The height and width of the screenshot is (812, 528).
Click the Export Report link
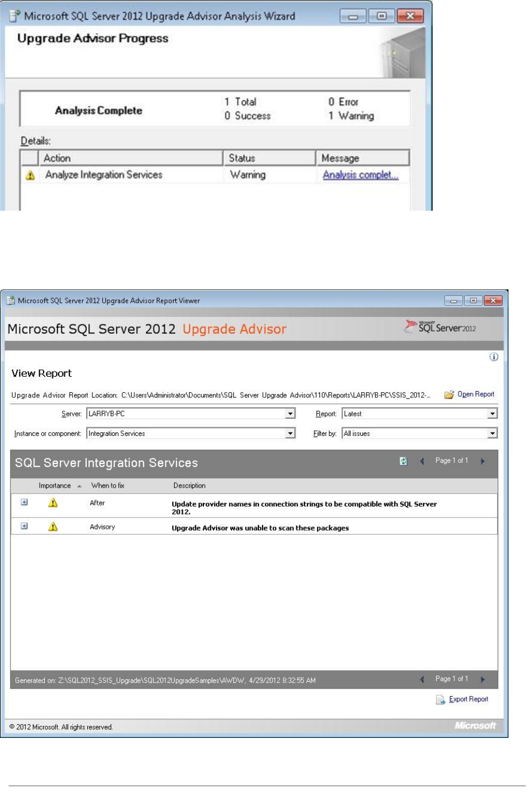(469, 699)
